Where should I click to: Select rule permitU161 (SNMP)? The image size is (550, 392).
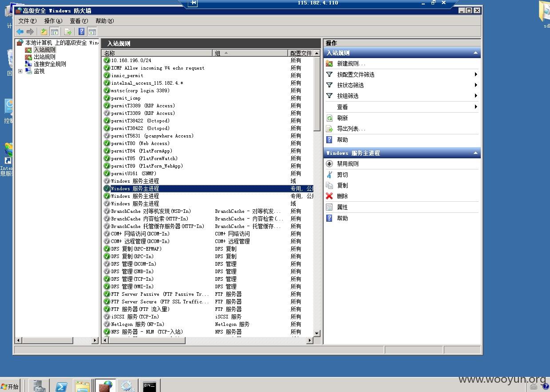(134, 173)
